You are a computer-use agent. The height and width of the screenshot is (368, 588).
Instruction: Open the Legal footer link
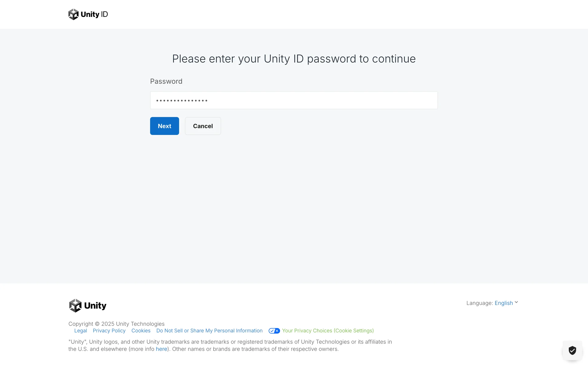point(81,331)
